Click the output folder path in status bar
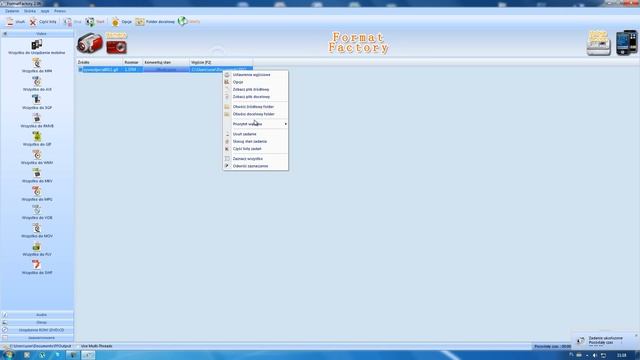The height and width of the screenshot is (360, 640). coord(39,346)
